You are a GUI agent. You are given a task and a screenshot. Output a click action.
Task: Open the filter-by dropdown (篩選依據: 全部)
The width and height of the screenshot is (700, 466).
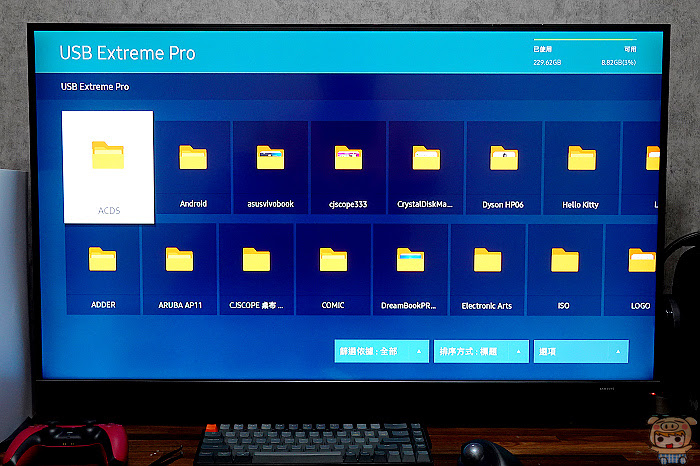pyautogui.click(x=382, y=351)
